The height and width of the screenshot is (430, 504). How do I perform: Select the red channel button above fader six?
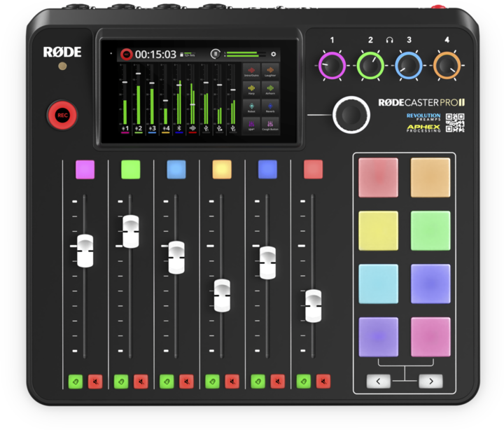coord(314,169)
